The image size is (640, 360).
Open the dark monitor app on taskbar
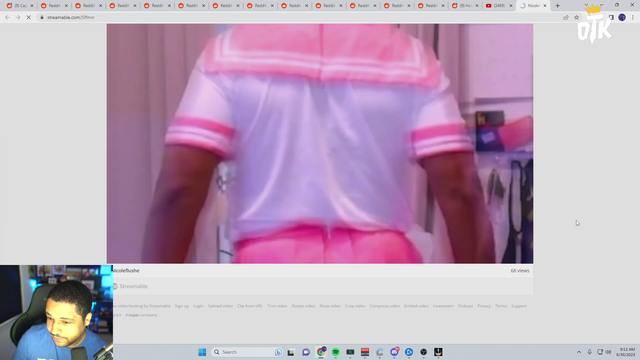pos(350,352)
